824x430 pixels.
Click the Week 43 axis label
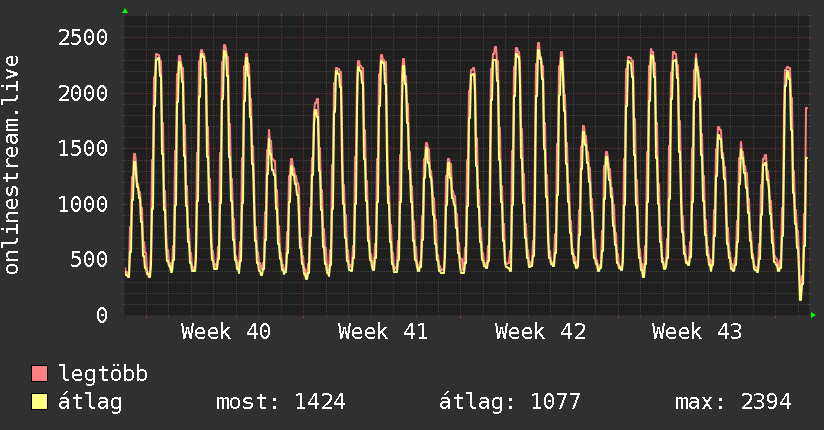(697, 332)
